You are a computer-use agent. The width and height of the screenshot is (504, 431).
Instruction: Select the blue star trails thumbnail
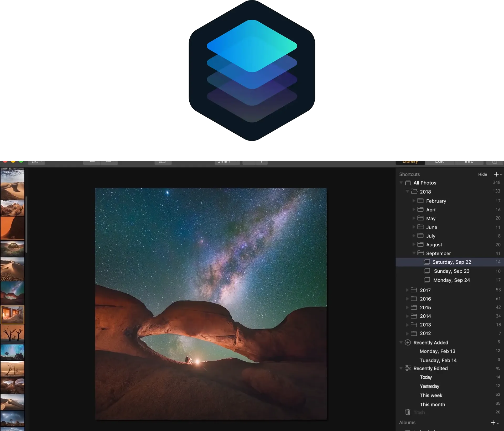coord(12,352)
